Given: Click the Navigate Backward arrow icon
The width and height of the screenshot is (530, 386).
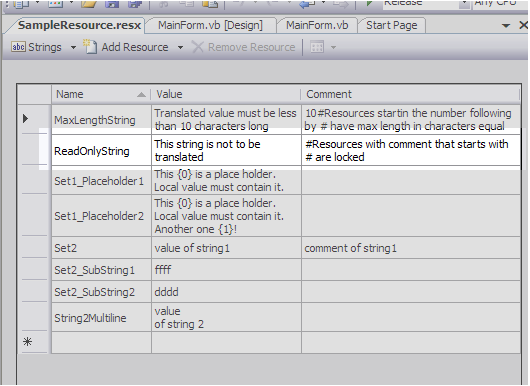Looking at the screenshot, I should coord(308,3).
